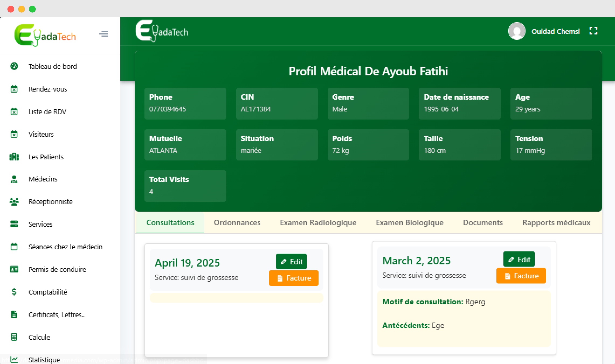Click the user avatar picture
The width and height of the screenshot is (615, 364).
(x=517, y=31)
